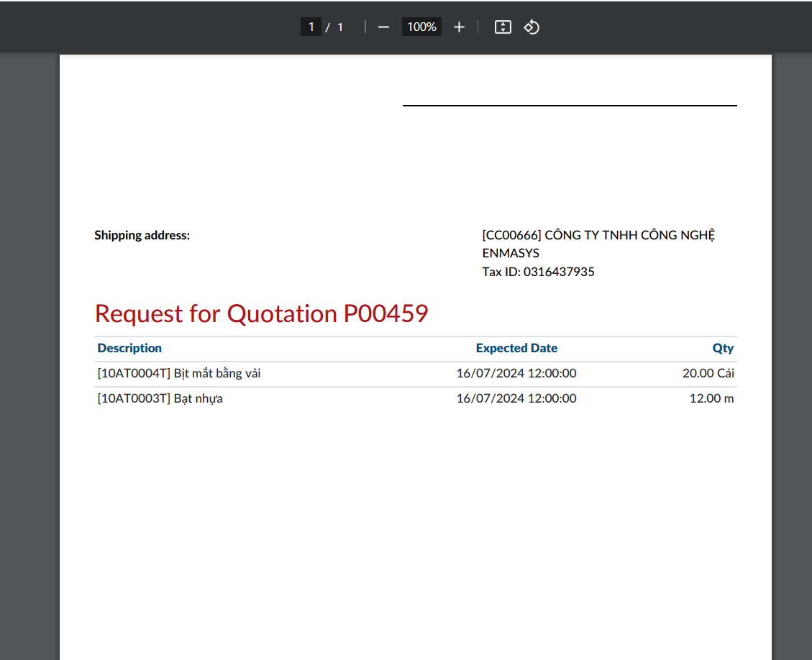Select the Bạt nhựa product row
The image size is (812, 660).
(x=160, y=398)
